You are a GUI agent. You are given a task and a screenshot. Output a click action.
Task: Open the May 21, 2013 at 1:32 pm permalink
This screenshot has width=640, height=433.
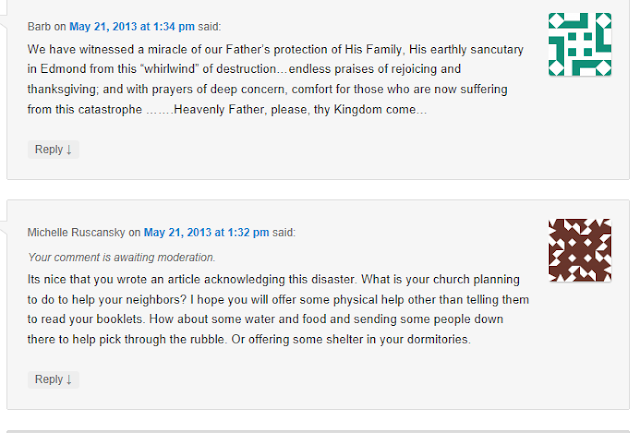click(x=207, y=233)
